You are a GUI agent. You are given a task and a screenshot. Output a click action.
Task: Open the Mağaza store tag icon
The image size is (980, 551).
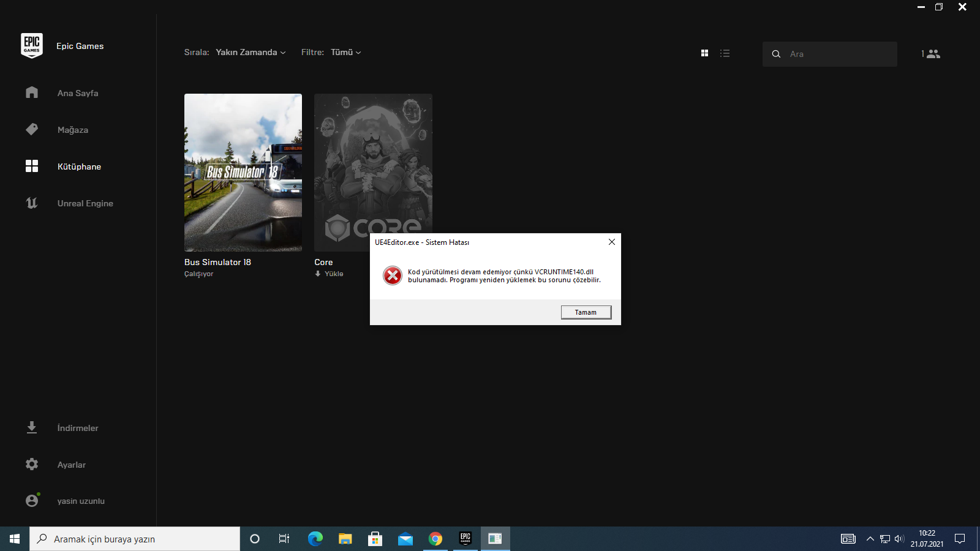[32, 129]
